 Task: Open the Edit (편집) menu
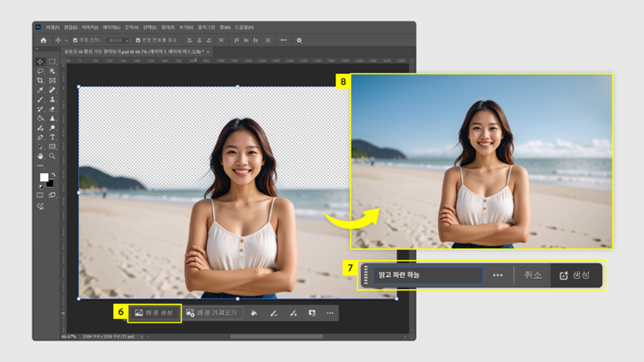[x=70, y=27]
